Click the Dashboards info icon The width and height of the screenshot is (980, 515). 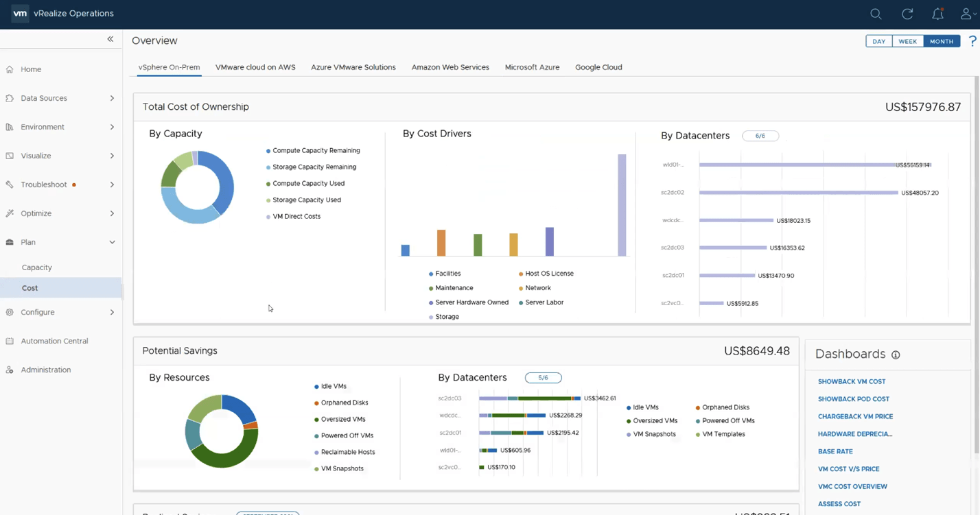[896, 355]
